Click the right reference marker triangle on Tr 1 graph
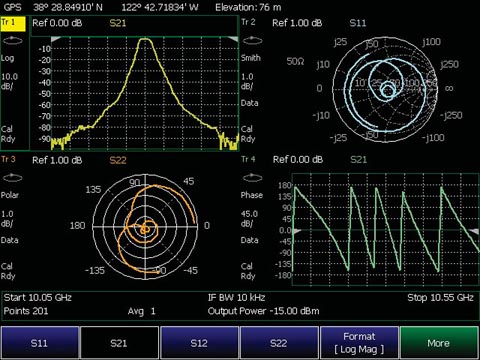Image resolution: width=480 pixels, height=360 pixels. [x=234, y=39]
